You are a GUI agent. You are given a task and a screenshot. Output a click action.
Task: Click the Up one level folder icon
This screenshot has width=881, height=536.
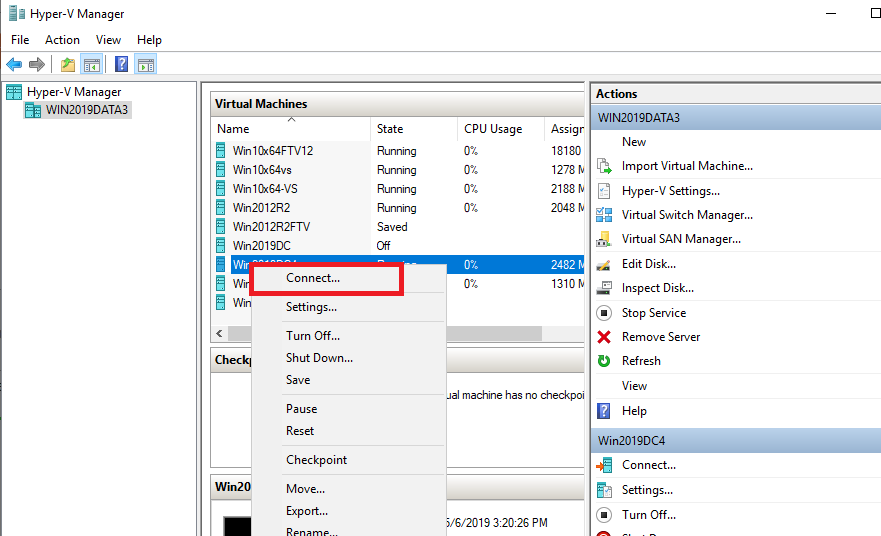coord(68,65)
